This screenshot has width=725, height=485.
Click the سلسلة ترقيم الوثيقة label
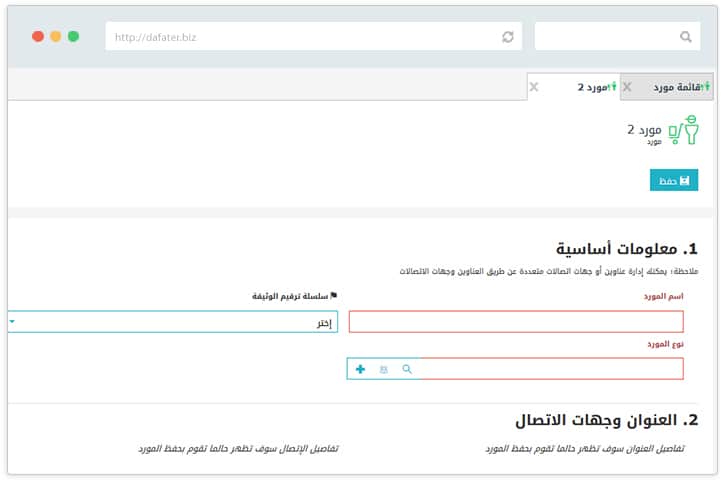[x=295, y=296]
